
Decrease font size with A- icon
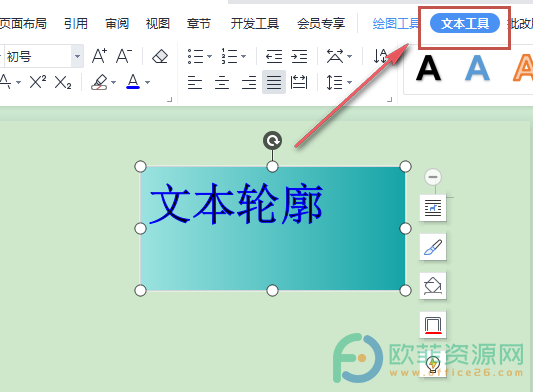pos(124,56)
